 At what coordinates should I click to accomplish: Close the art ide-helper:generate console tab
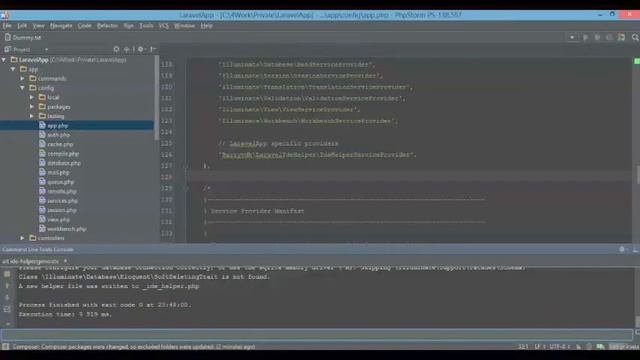(65, 261)
